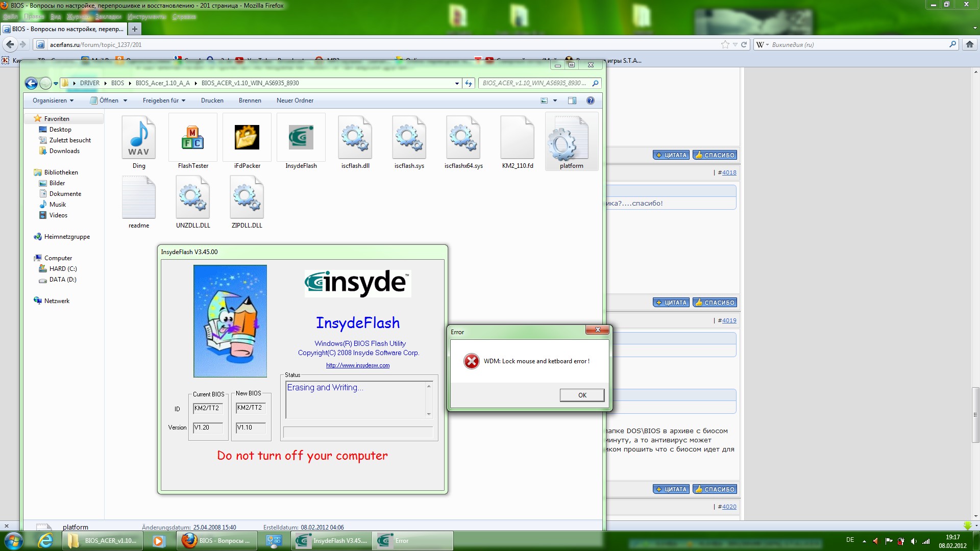Click СПАСИБО button above post #4019
980x551 pixels.
[715, 303]
